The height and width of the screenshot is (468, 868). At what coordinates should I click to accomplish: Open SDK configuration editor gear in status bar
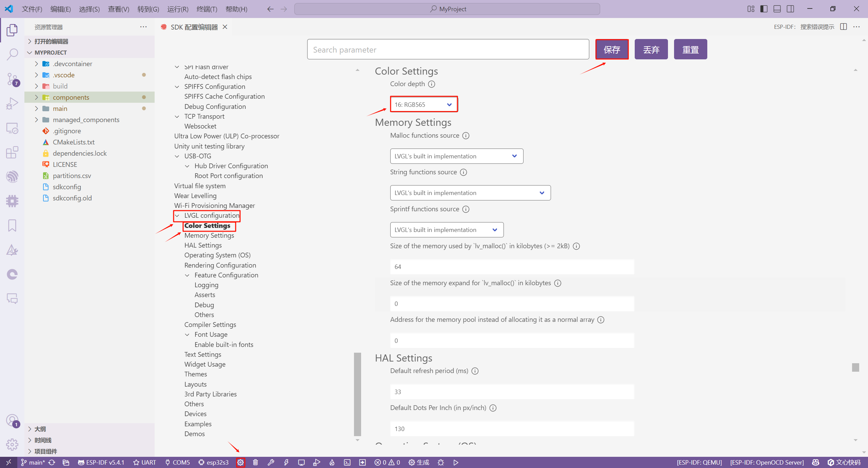(x=240, y=462)
